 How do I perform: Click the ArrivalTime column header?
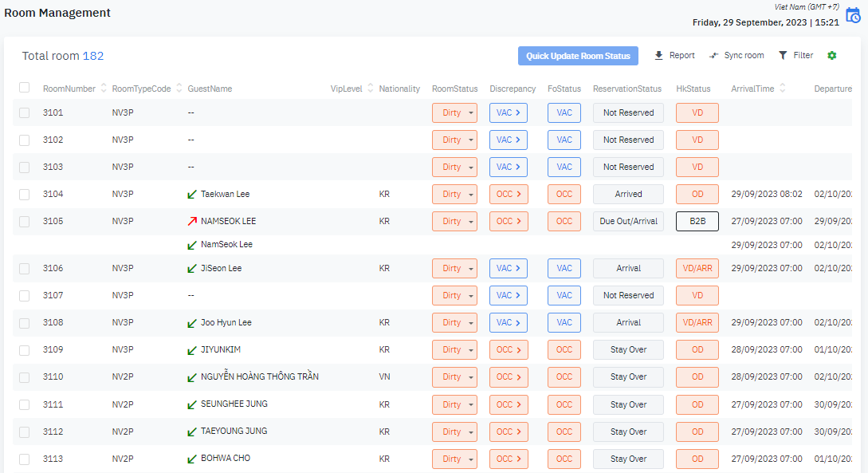pos(752,89)
